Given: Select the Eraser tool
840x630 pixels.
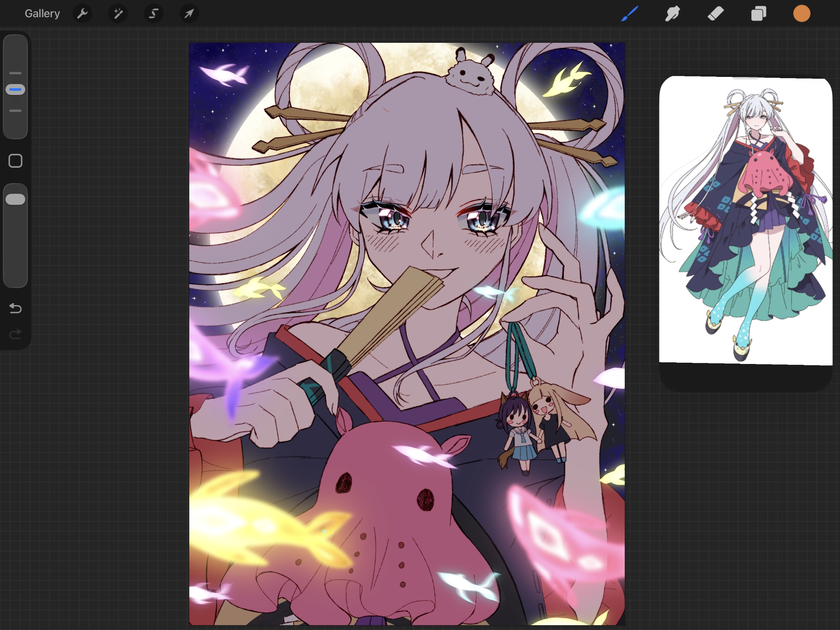Looking at the screenshot, I should pos(715,13).
